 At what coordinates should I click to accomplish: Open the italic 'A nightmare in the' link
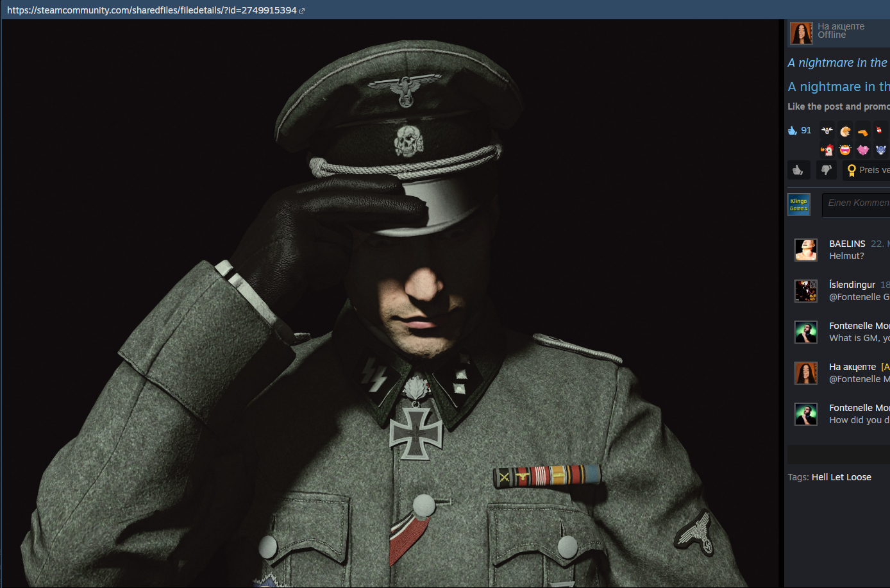click(837, 63)
